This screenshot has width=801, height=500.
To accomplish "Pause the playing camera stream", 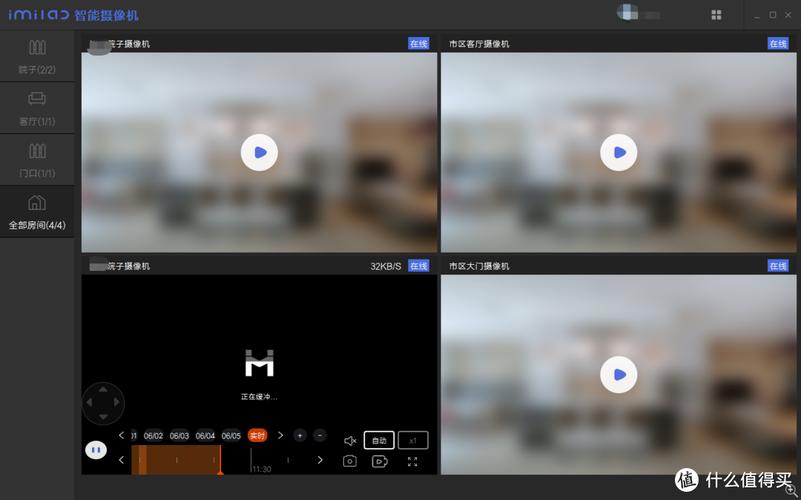I will pyautogui.click(x=96, y=450).
